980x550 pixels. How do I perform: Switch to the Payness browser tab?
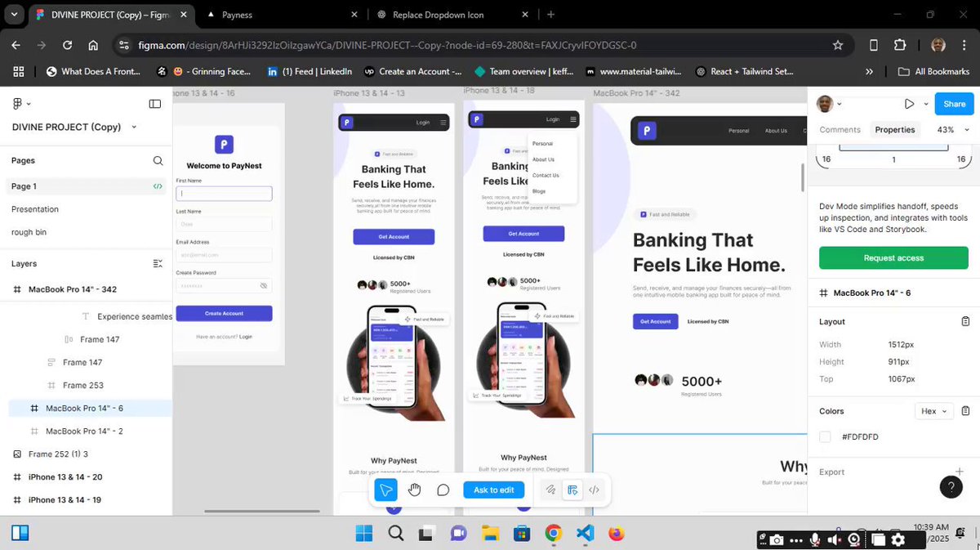pos(282,15)
